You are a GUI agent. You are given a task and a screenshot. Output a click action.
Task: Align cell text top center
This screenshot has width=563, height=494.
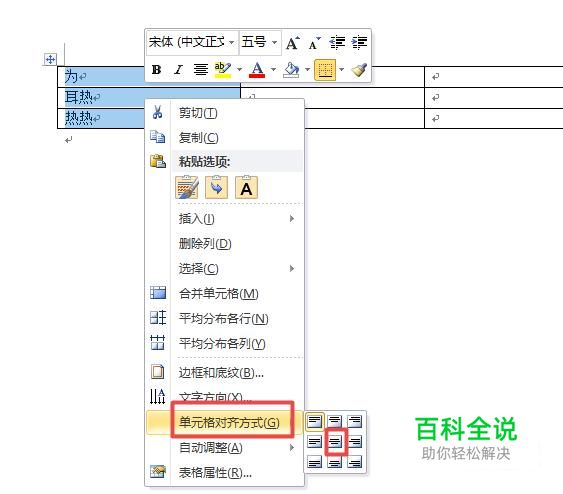pos(335,421)
